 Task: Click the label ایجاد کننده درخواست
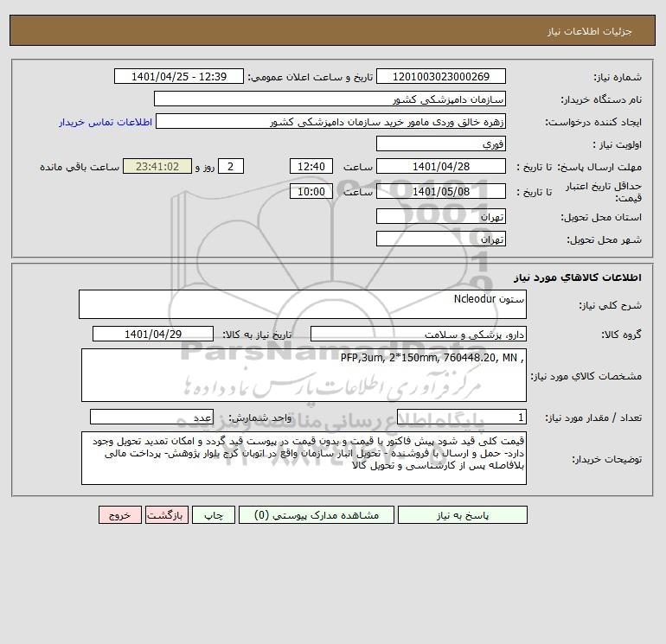pos(593,122)
